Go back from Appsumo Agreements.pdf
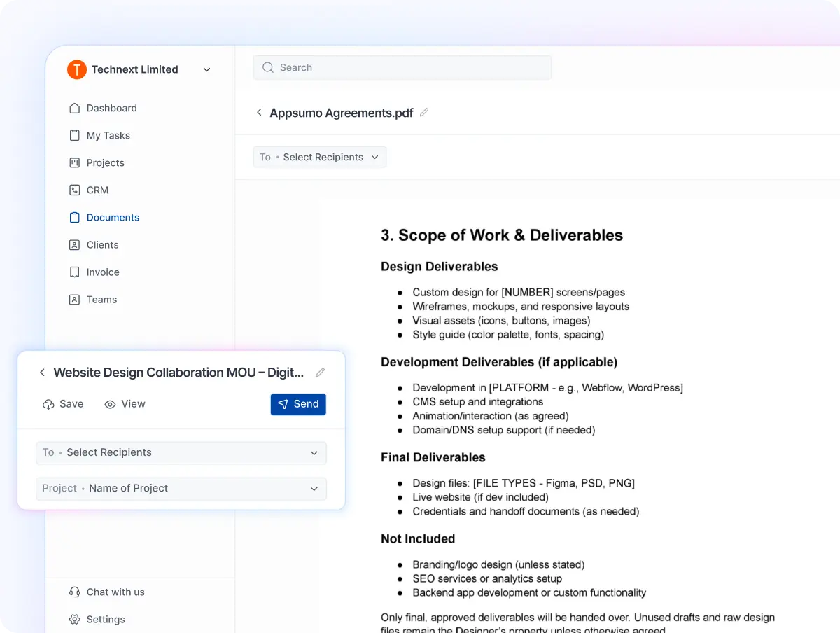 259,112
